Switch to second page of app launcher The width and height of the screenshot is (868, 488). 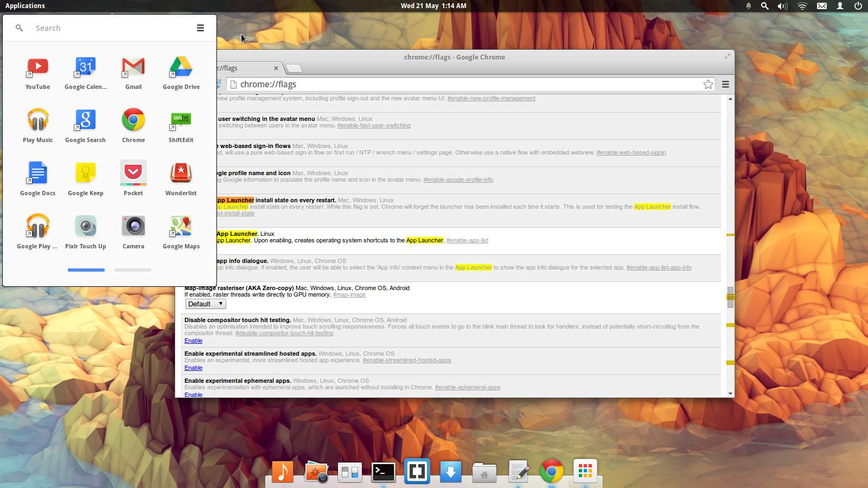[133, 269]
